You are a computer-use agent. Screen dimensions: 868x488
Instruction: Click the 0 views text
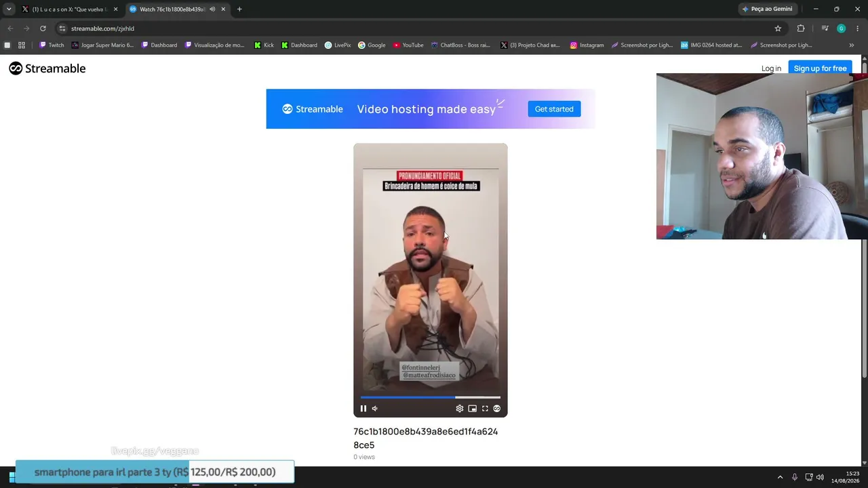[364, 457]
